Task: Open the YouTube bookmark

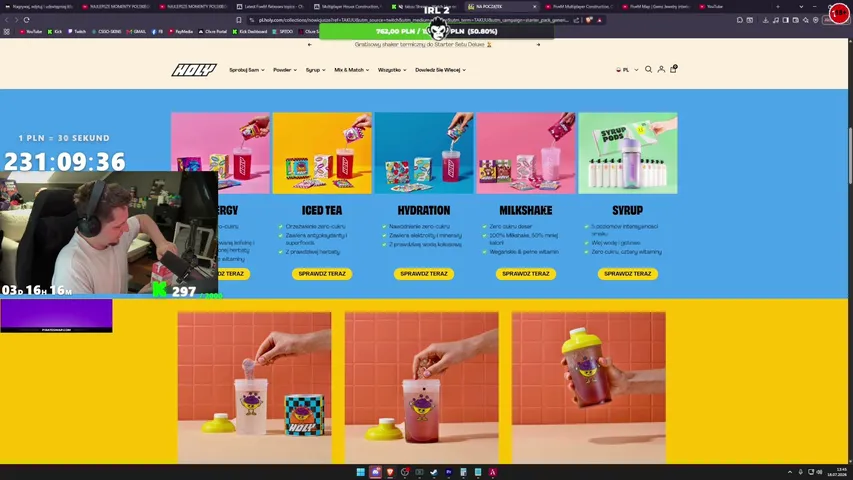Action: [30, 32]
